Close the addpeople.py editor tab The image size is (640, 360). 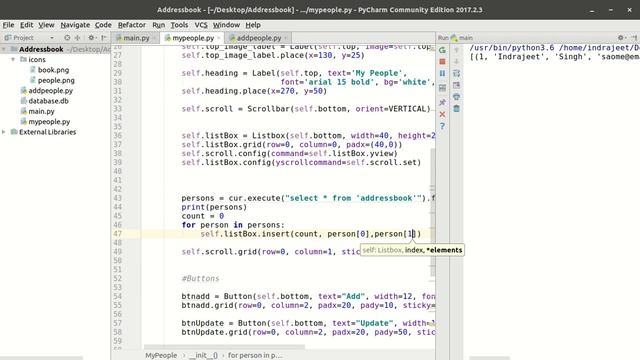point(286,38)
